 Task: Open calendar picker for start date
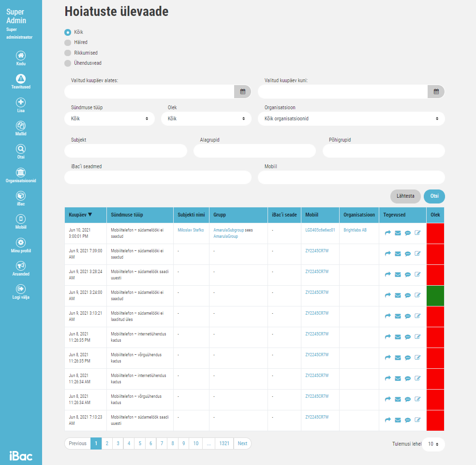(x=242, y=91)
